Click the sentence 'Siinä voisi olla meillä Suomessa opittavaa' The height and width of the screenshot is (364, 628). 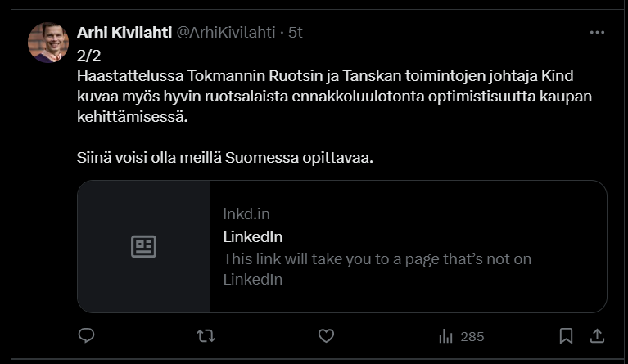(224, 157)
